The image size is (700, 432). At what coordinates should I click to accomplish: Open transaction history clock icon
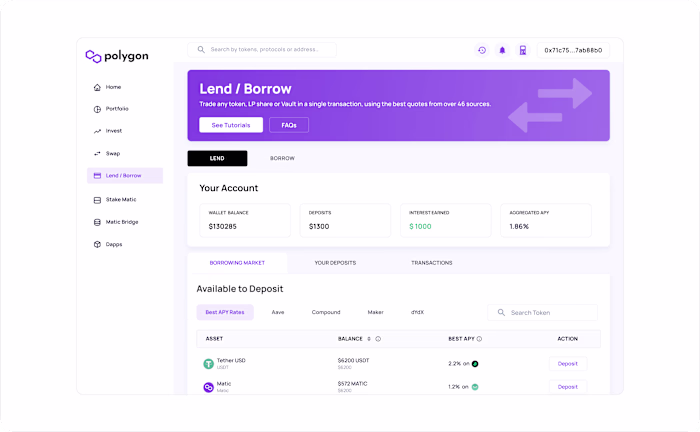[482, 50]
